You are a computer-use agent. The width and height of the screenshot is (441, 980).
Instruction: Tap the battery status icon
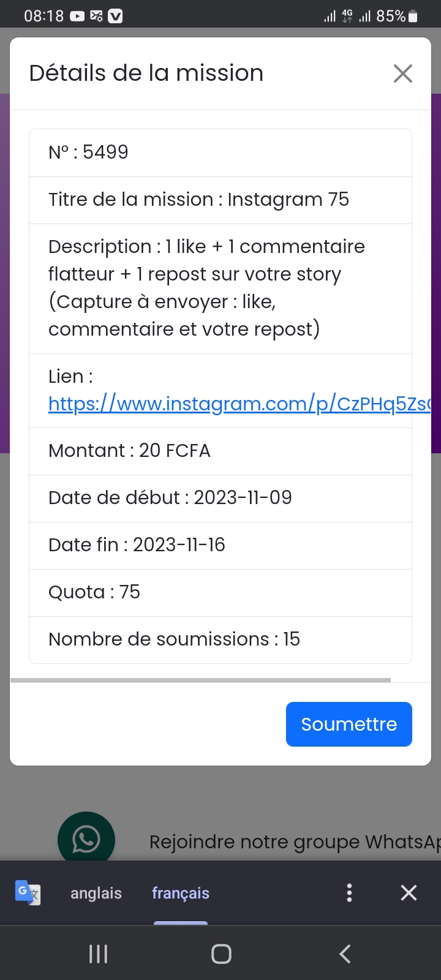pos(413,17)
